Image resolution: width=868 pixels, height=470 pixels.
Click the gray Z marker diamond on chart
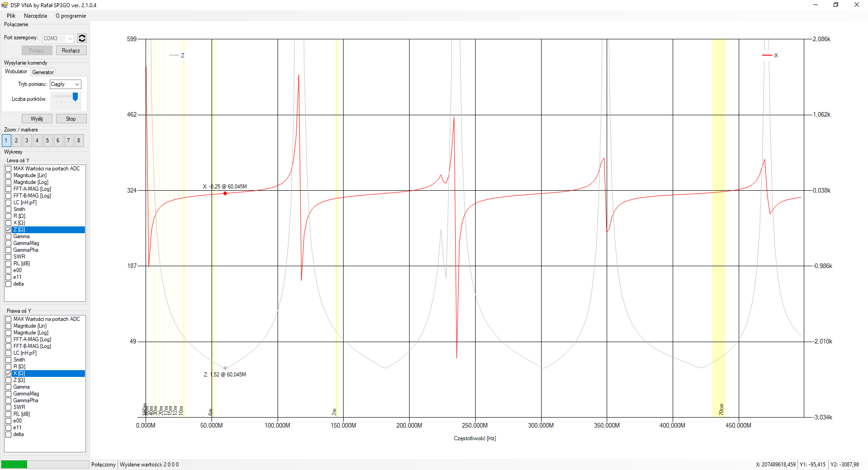[x=225, y=368]
